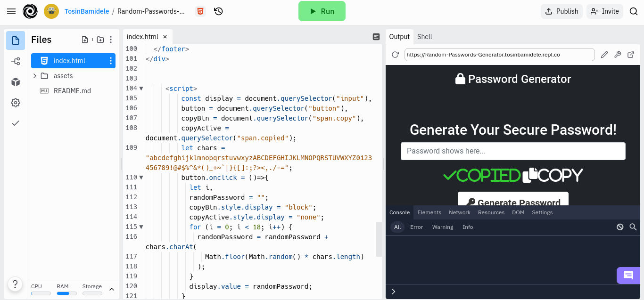This screenshot has width=644, height=300.
Task: Open Settings gear in sidebar
Action: (16, 103)
